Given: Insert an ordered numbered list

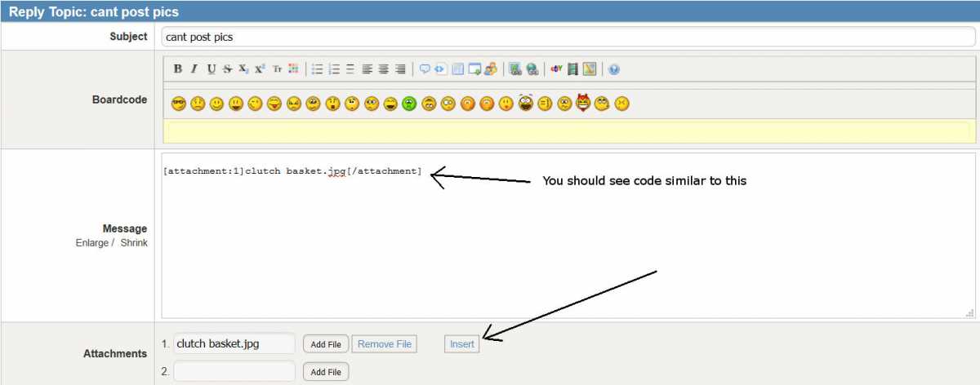Looking at the screenshot, I should pyautogui.click(x=334, y=69).
